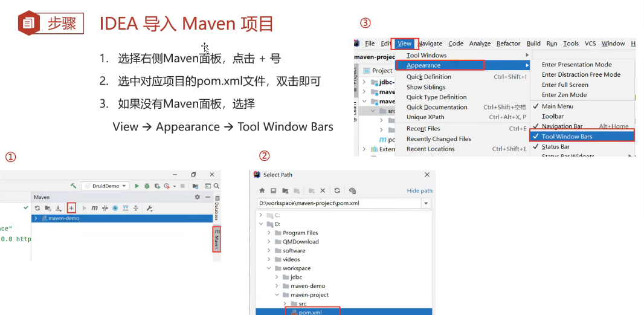Click Home Directory icon in Select Path
Image resolution: width=644 pixels, height=315 pixels.
262,191
